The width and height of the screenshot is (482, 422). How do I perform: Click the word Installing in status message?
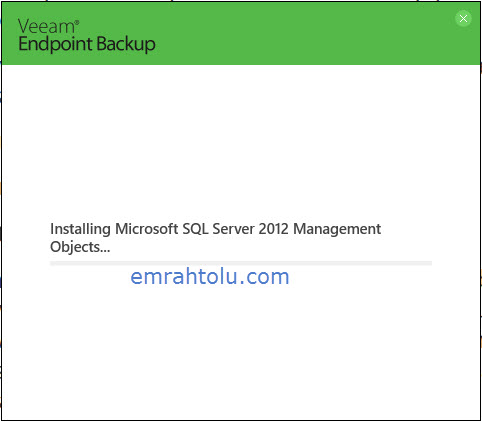(80, 229)
